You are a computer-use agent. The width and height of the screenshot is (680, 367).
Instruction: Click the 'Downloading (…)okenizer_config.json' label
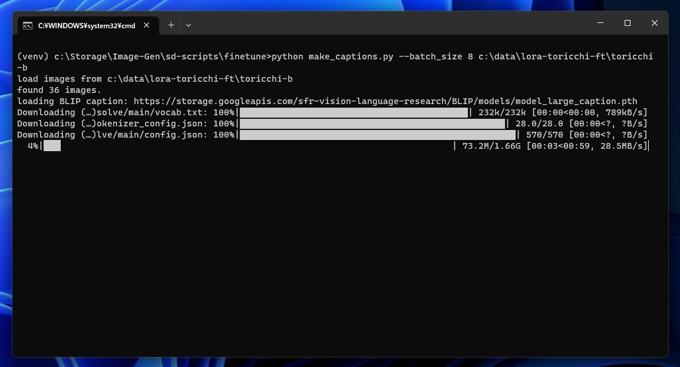coord(112,124)
